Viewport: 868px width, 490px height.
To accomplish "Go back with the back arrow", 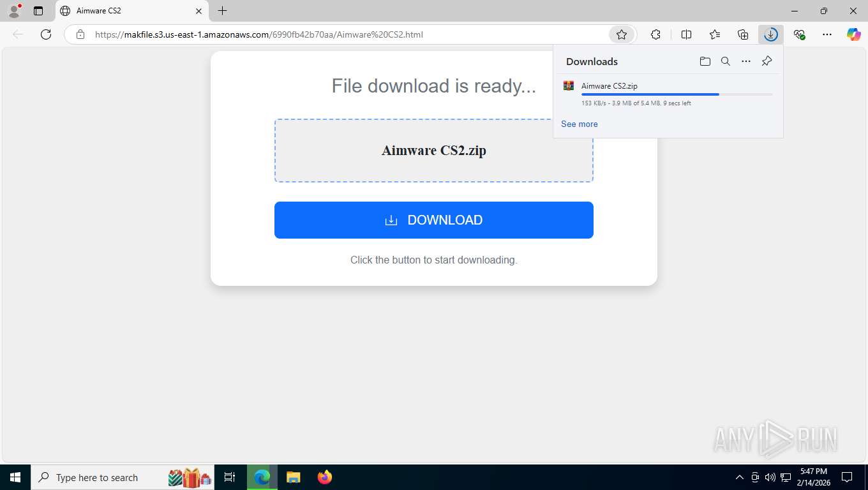I will [18, 34].
